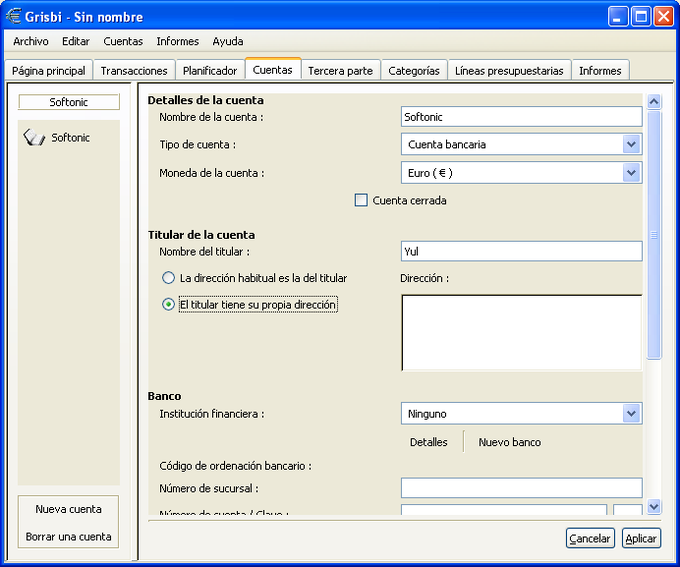Screen dimensions: 680x567
Task: Switch to the Página principal tab
Action: click(49, 70)
